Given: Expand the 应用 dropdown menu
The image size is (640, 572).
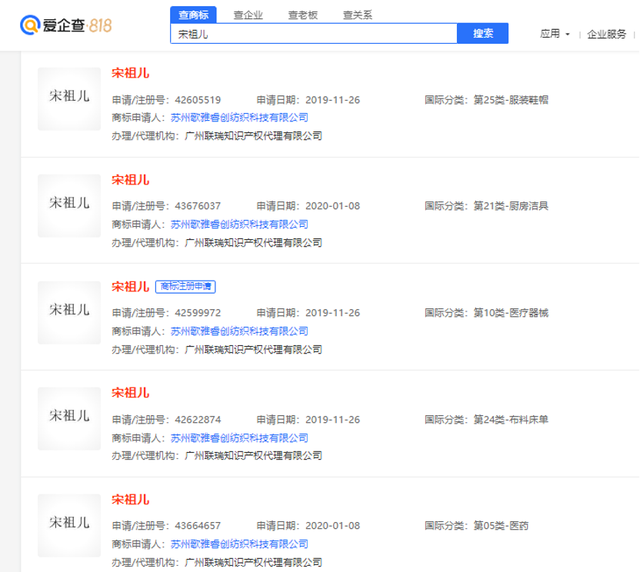Looking at the screenshot, I should pyautogui.click(x=554, y=34).
